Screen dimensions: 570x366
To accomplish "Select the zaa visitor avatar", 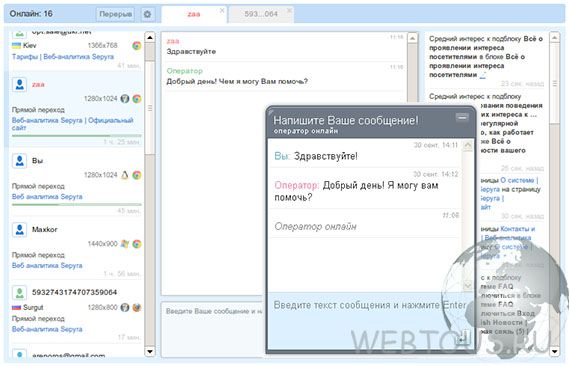I will coord(20,85).
